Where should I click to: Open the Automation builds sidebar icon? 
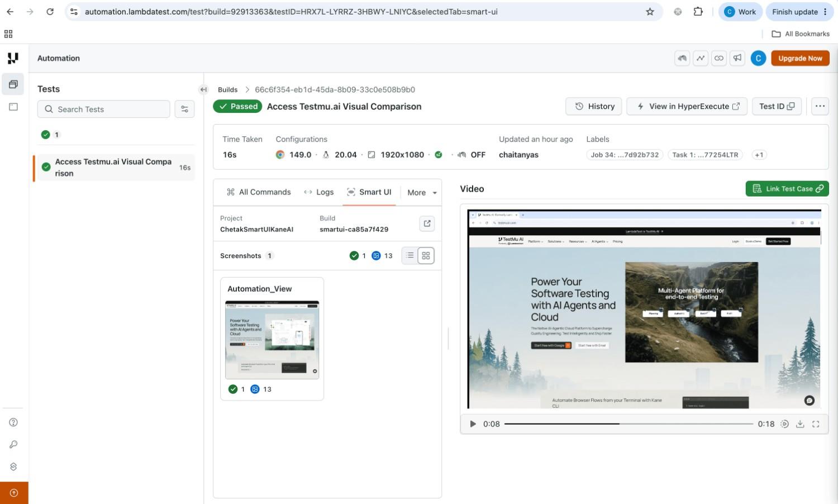point(13,84)
